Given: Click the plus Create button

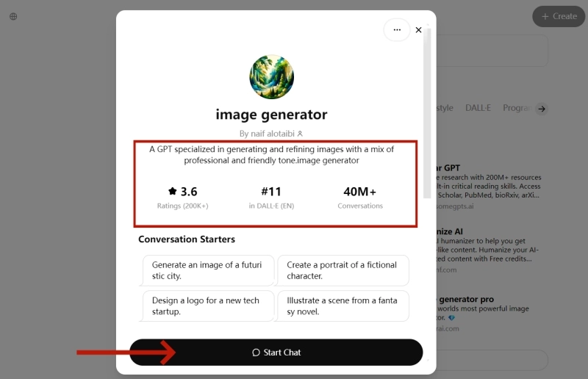Looking at the screenshot, I should 559,16.
